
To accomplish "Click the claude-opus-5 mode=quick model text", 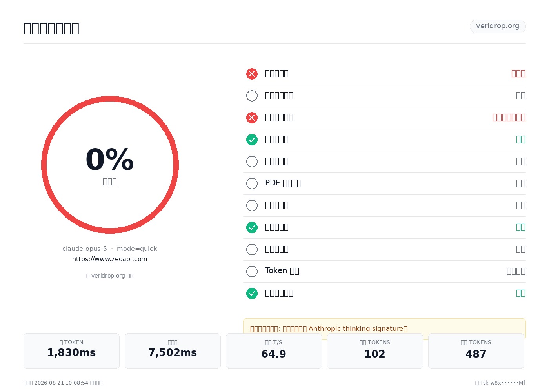I will coord(110,249).
